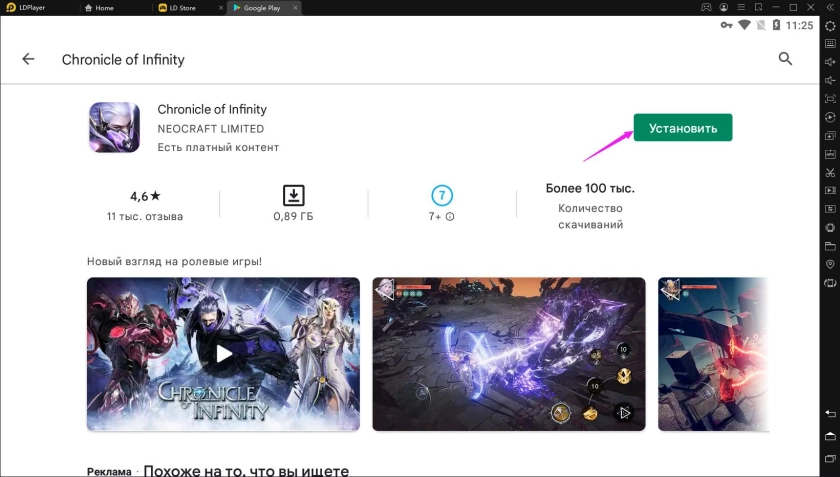Click '11 тыс. отзыва' review count
840x477 pixels.
point(145,217)
